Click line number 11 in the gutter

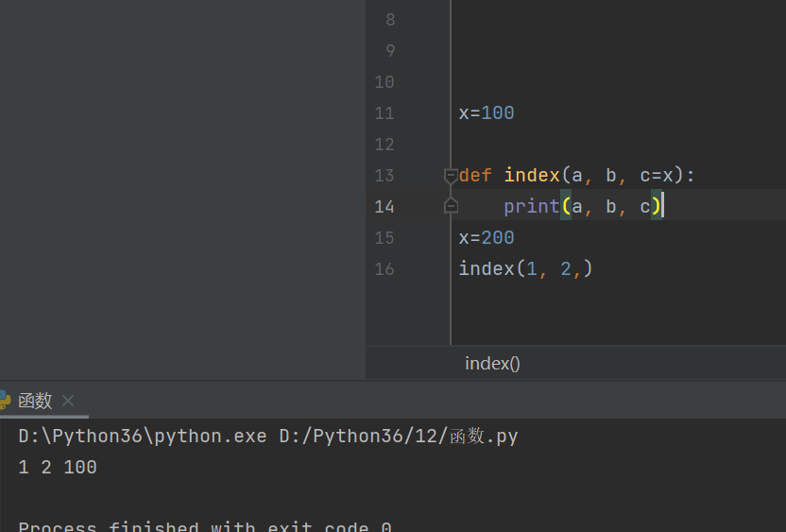pyautogui.click(x=384, y=113)
